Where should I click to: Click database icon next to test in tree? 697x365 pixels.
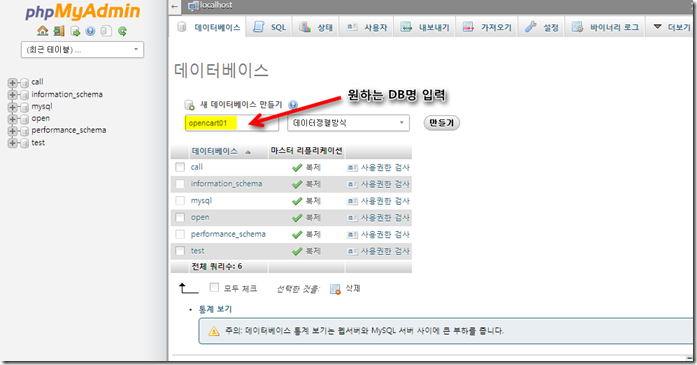coord(24,144)
